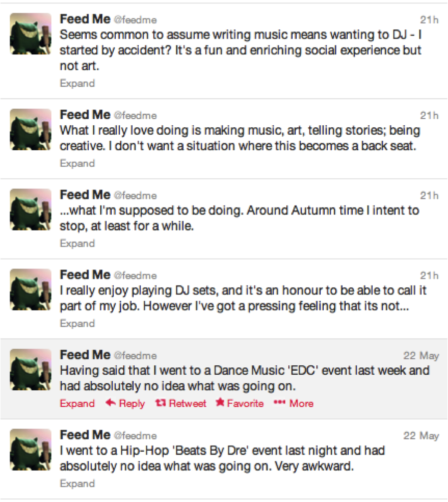Expand the 'enjoy playing DJ sets' tweet
This screenshot has height=502, width=448.
[77, 323]
